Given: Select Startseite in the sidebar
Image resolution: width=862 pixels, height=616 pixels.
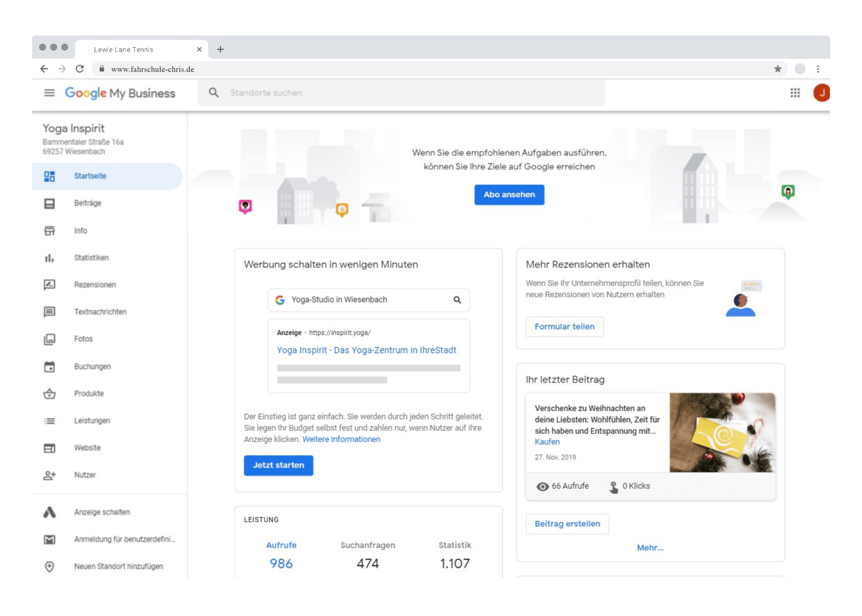Looking at the screenshot, I should coord(107,176).
